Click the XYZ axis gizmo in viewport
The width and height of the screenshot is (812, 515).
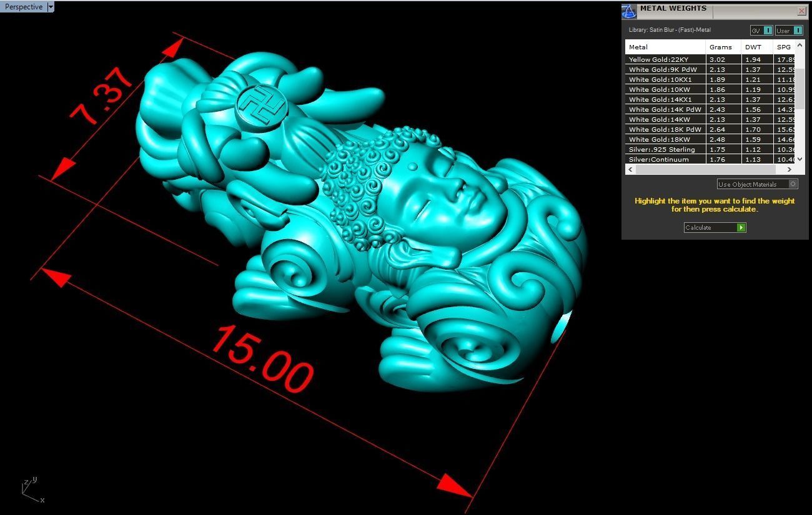point(32,491)
